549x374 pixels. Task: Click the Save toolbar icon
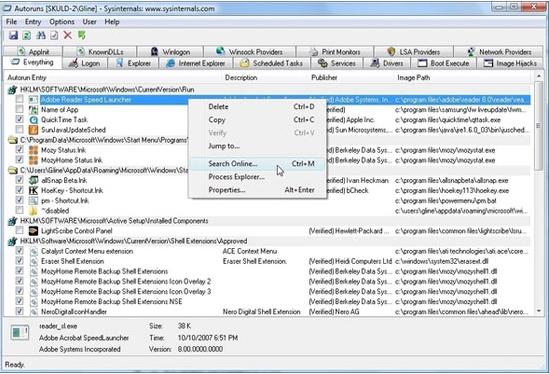pyautogui.click(x=13, y=35)
